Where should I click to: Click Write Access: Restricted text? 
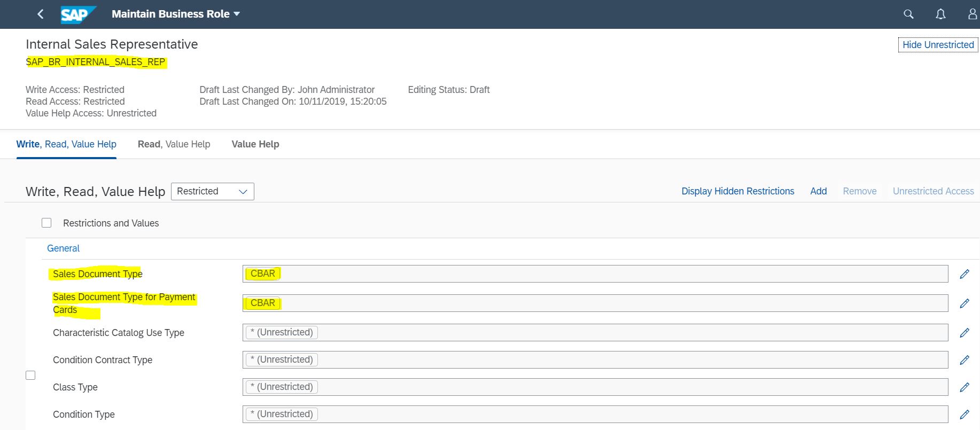75,90
